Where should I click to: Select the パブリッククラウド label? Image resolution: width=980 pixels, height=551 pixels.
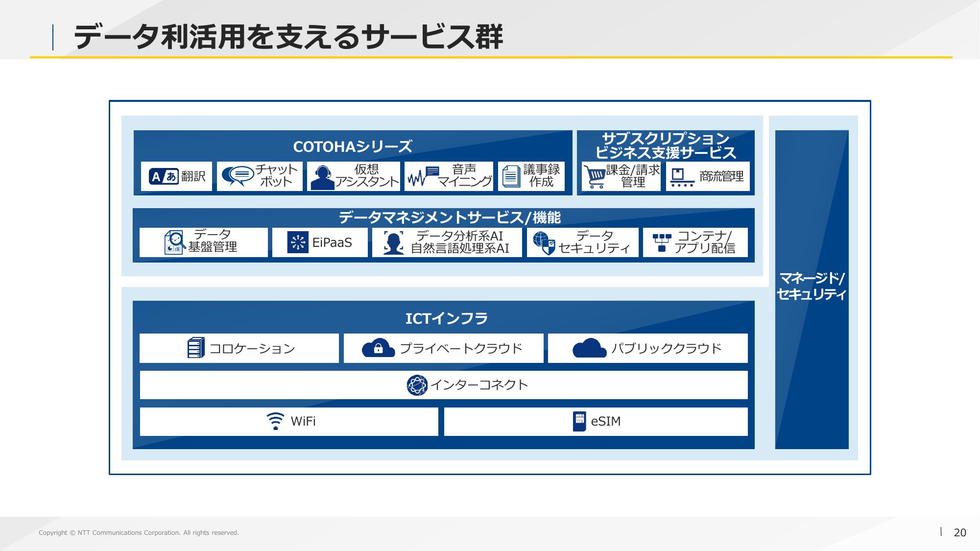(666, 348)
